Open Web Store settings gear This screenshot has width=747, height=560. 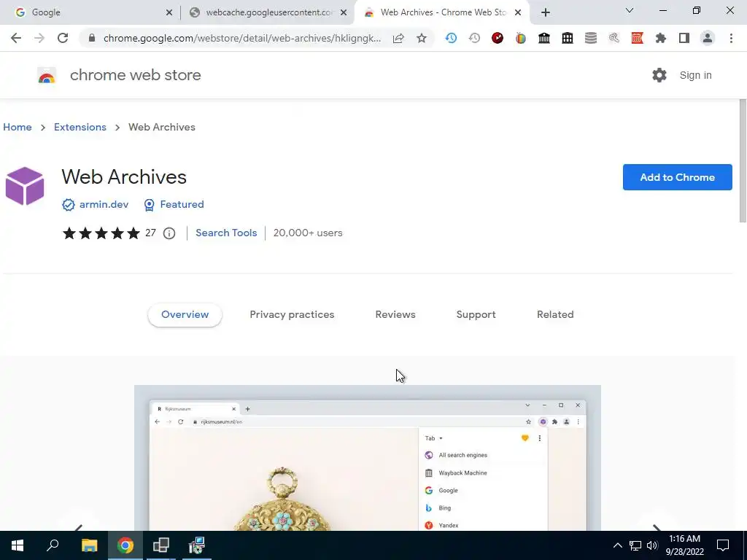point(659,75)
